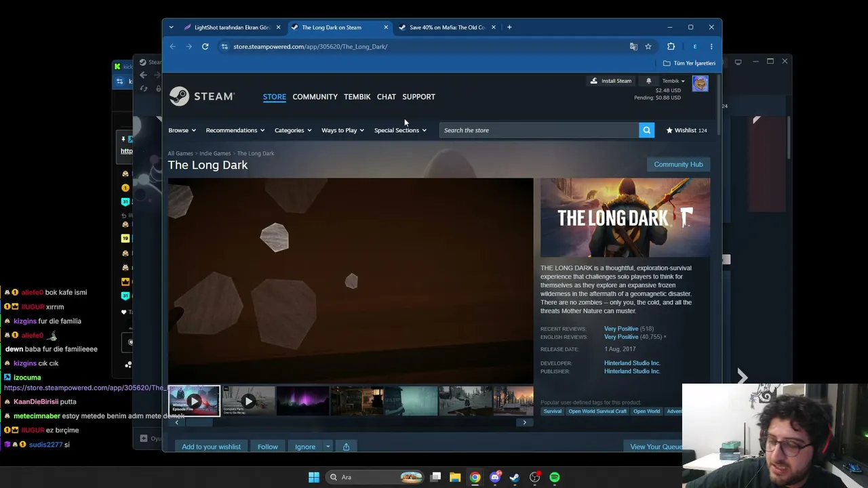Click the translate page icon in address bar
Image resolution: width=868 pixels, height=488 pixels.
point(633,47)
